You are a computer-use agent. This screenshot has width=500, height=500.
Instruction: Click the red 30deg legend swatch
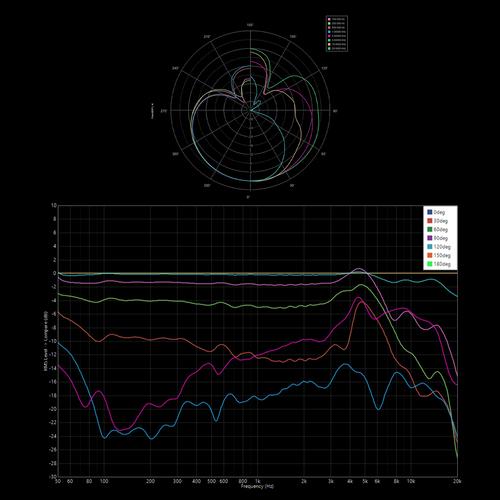click(430, 221)
